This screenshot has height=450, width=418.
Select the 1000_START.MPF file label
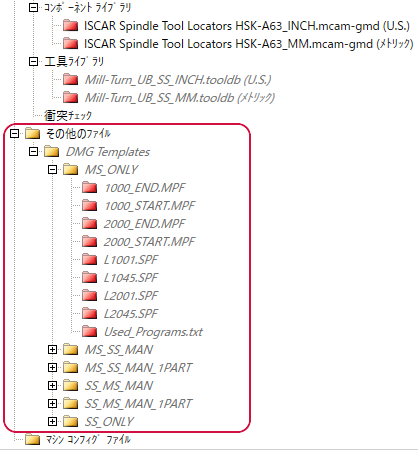pyautogui.click(x=149, y=206)
